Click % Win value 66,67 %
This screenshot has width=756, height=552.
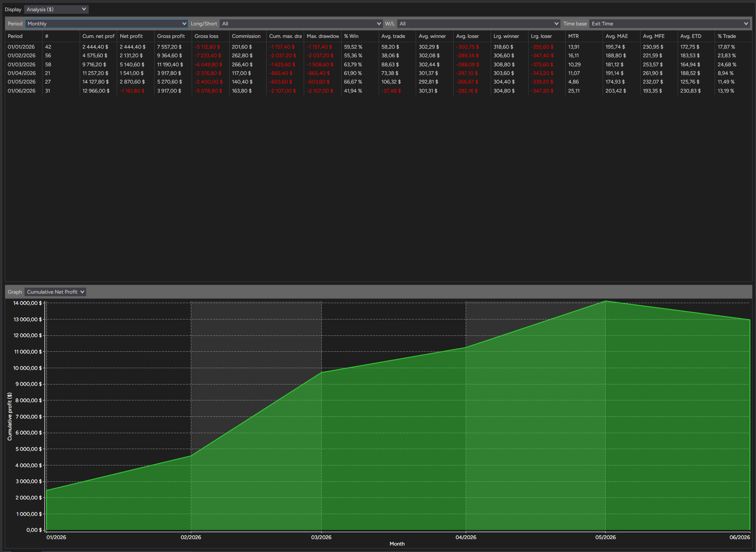(x=353, y=82)
